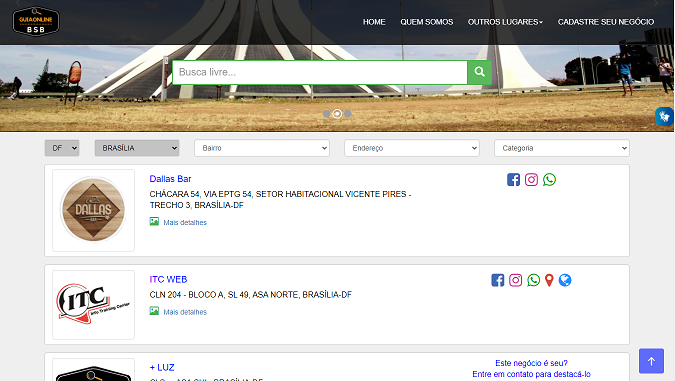Screen dimensions: 675x381
Task: Visit ITC WEB website globe icon
Action: (x=565, y=280)
